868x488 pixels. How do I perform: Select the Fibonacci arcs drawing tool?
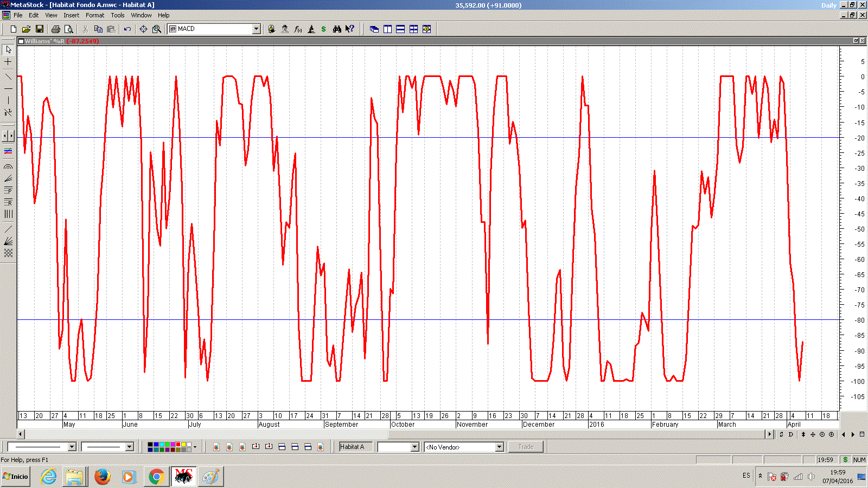point(8,167)
